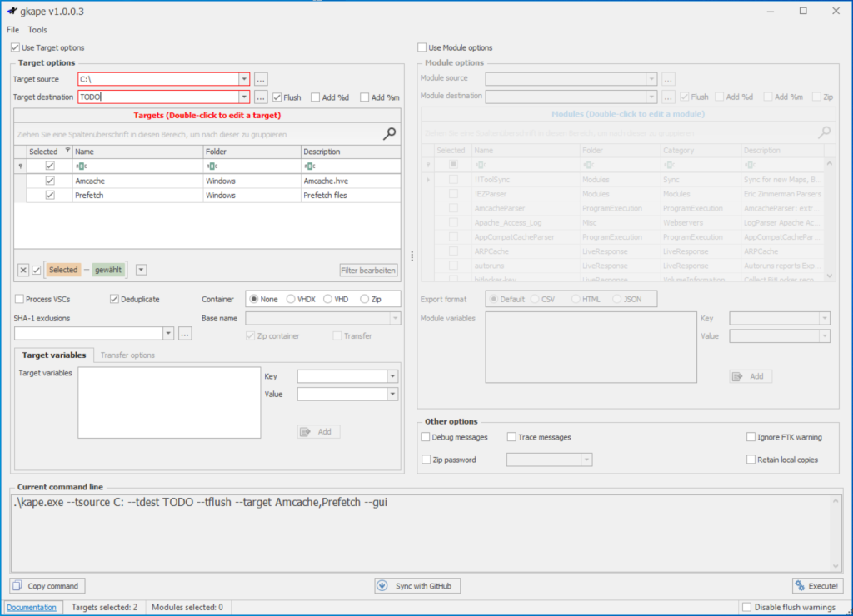Click the filter pin icon on Selected header
853x616 pixels.
pyautogui.click(x=67, y=150)
